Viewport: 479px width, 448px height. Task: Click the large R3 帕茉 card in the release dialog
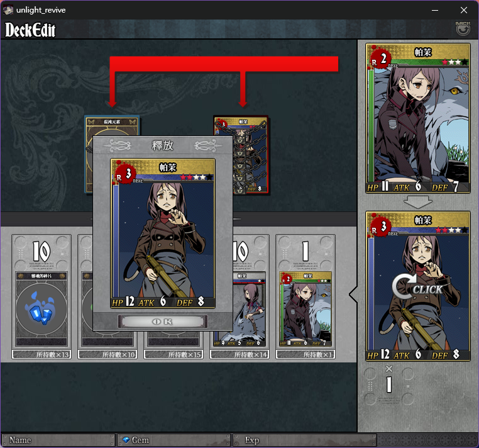tap(163, 233)
